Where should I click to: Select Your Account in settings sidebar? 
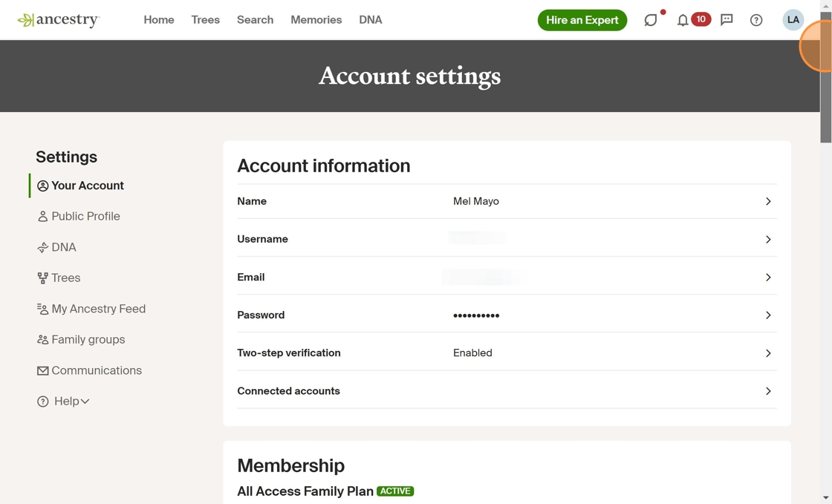pos(88,186)
